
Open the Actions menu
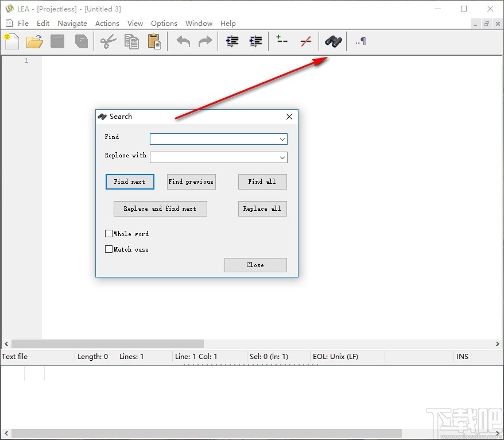(x=107, y=23)
